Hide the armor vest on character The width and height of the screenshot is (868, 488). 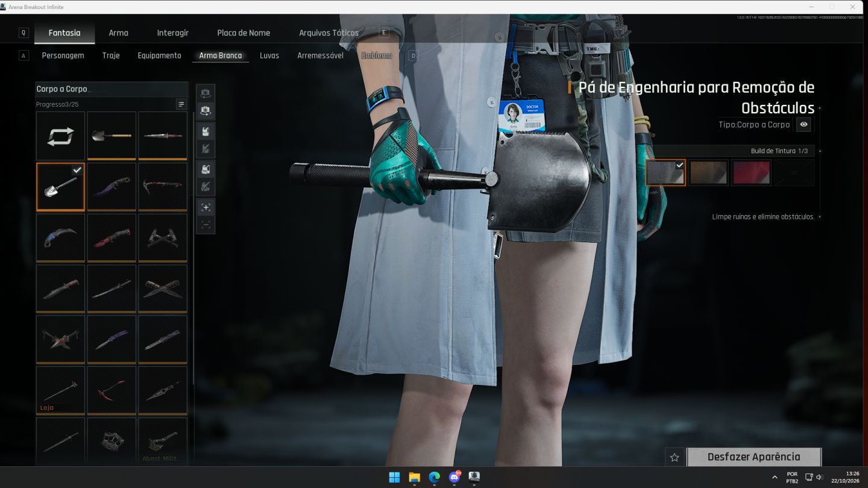[x=206, y=149]
